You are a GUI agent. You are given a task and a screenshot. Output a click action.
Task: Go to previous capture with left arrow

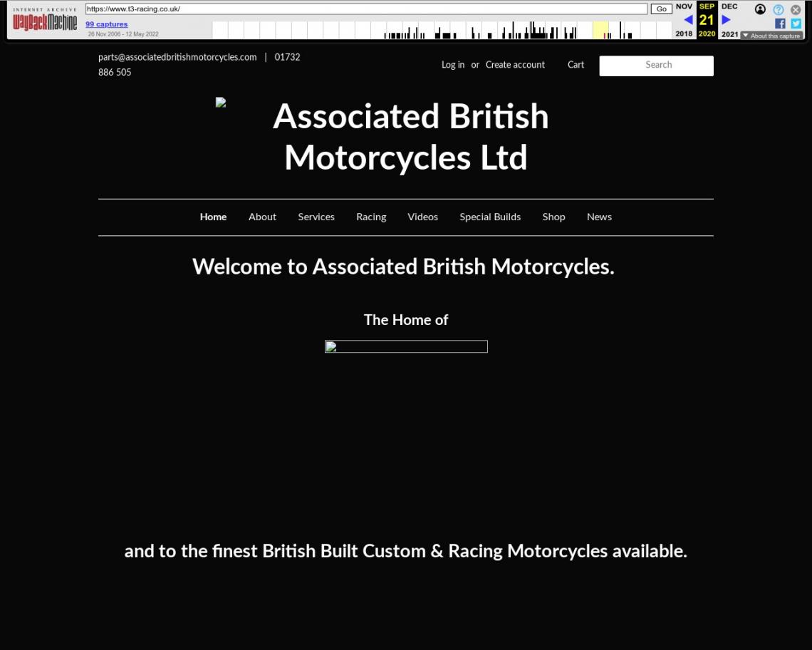pos(687,20)
